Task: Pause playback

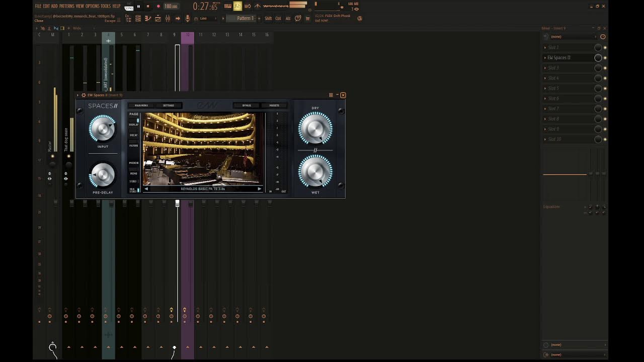Action: [x=138, y=6]
